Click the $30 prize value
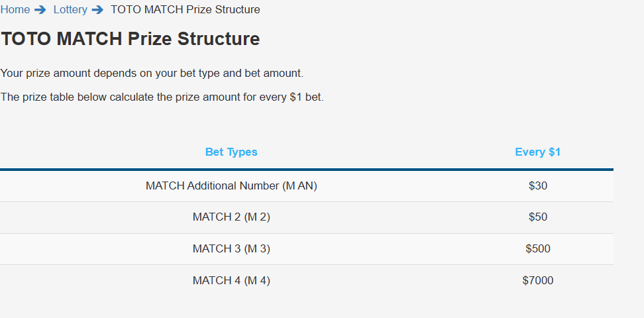644x318 pixels. pos(538,186)
